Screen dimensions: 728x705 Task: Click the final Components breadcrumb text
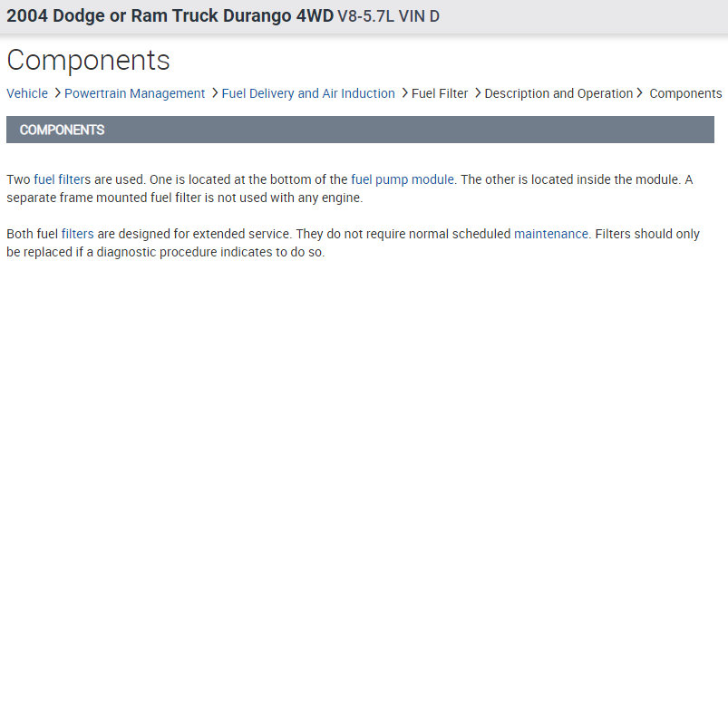[685, 93]
